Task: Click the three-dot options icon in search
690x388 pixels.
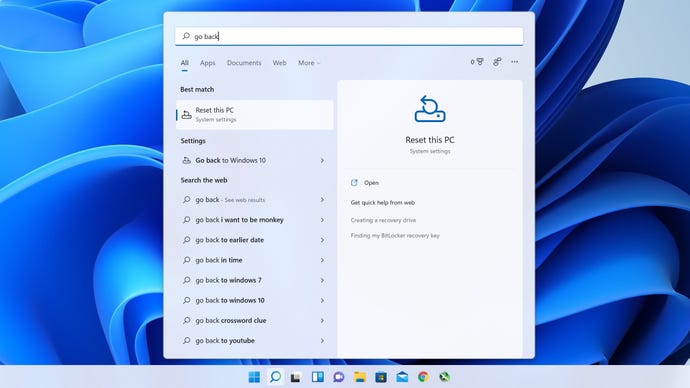Action: pyautogui.click(x=514, y=62)
